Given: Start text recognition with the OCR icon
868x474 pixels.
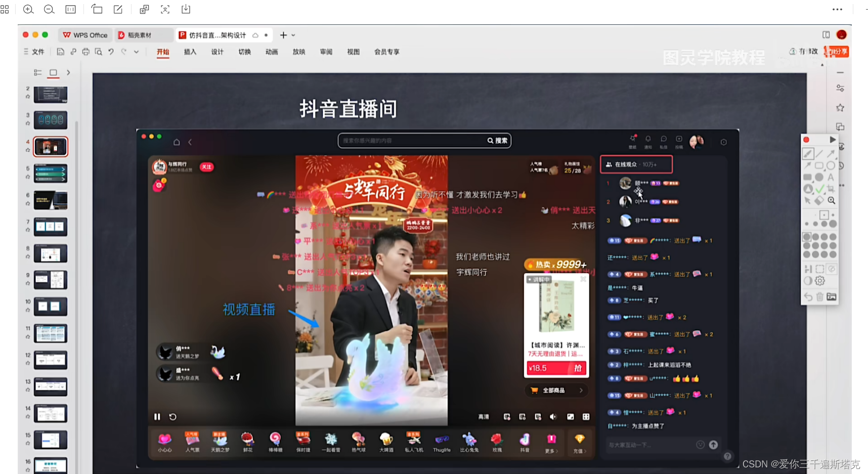Looking at the screenshot, I should pyautogui.click(x=165, y=9).
